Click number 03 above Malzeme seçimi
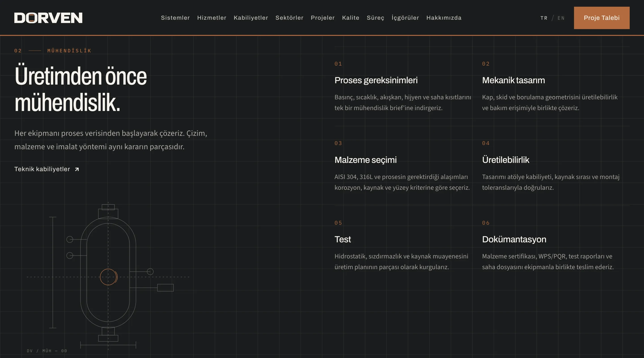This screenshot has height=358, width=644. 338,143
